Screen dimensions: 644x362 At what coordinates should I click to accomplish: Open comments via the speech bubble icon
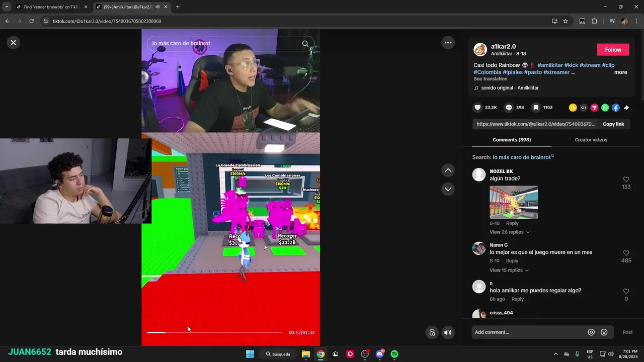[x=509, y=108]
